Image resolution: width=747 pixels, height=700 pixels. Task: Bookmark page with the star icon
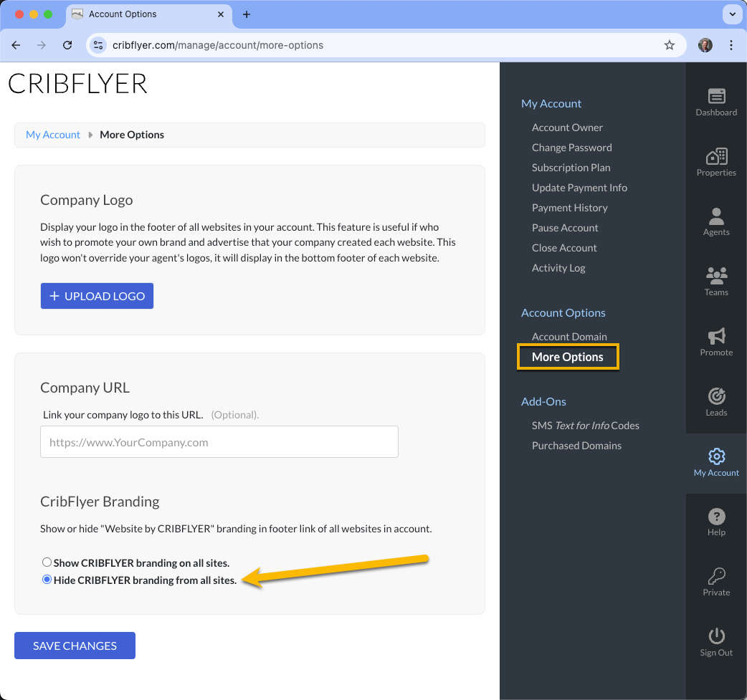coord(670,45)
